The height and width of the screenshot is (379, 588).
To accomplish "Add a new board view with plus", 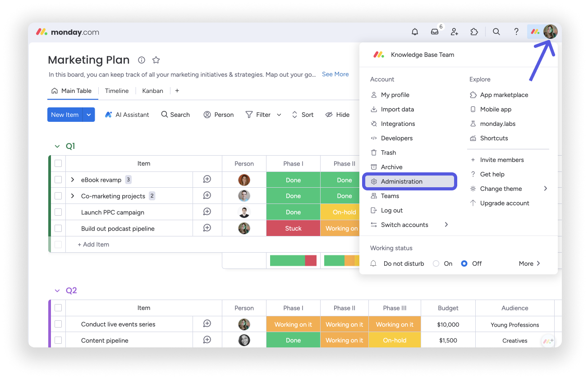I will 177,91.
